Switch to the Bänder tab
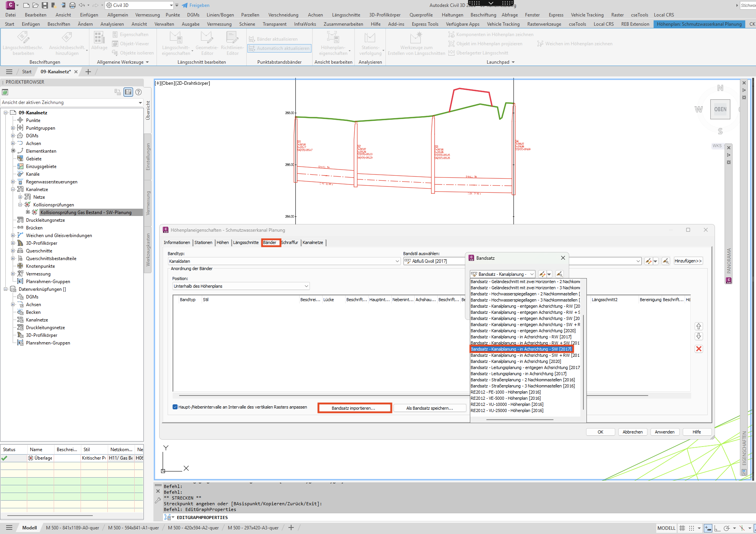756x534 pixels. (x=270, y=242)
